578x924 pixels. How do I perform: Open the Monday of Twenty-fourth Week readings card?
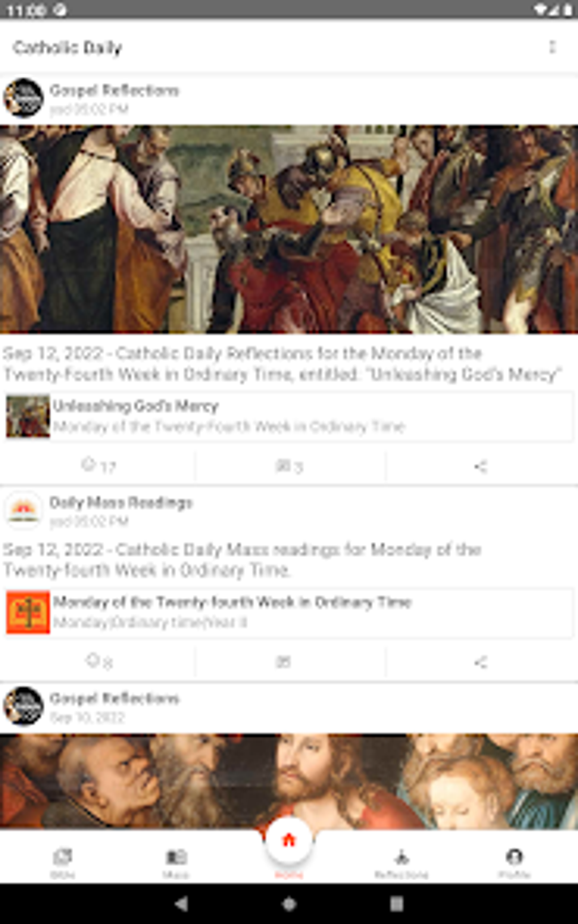coord(289,612)
